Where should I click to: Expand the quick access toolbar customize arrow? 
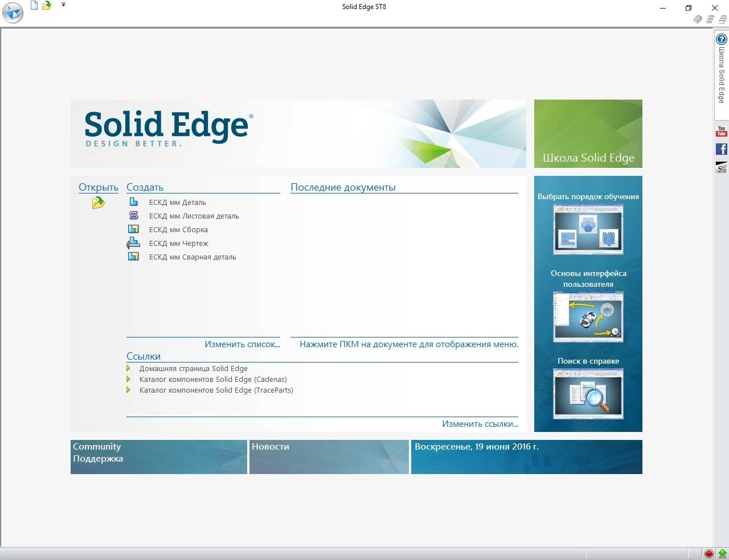[63, 5]
